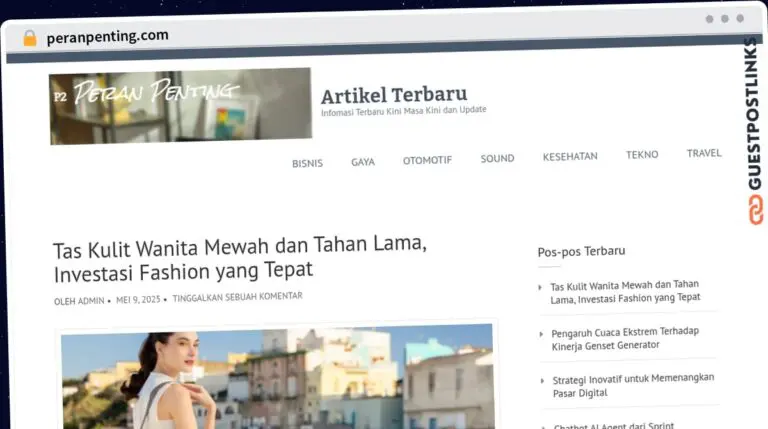The image size is (768, 429).
Task: Click the peranpenting.com address text
Action: [107, 36]
